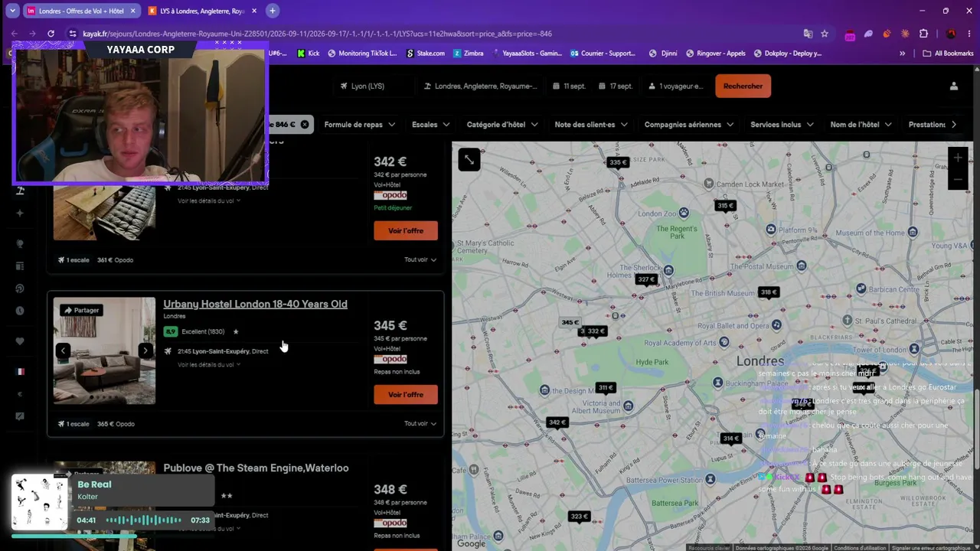Click the Rechercher search button
The height and width of the screenshot is (551, 980).
click(x=743, y=86)
